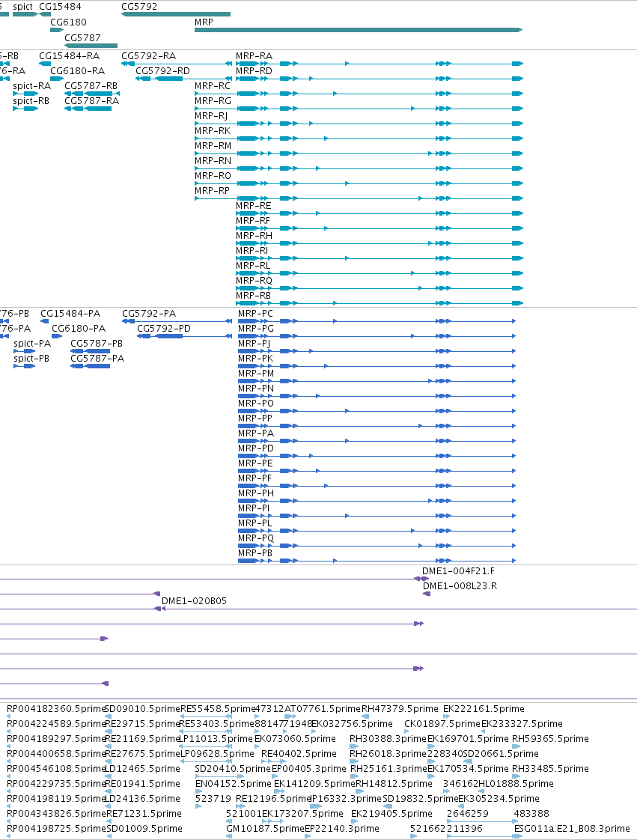Select protein MRP-PG
Viewport: 637px width, 840px height.
click(x=256, y=329)
